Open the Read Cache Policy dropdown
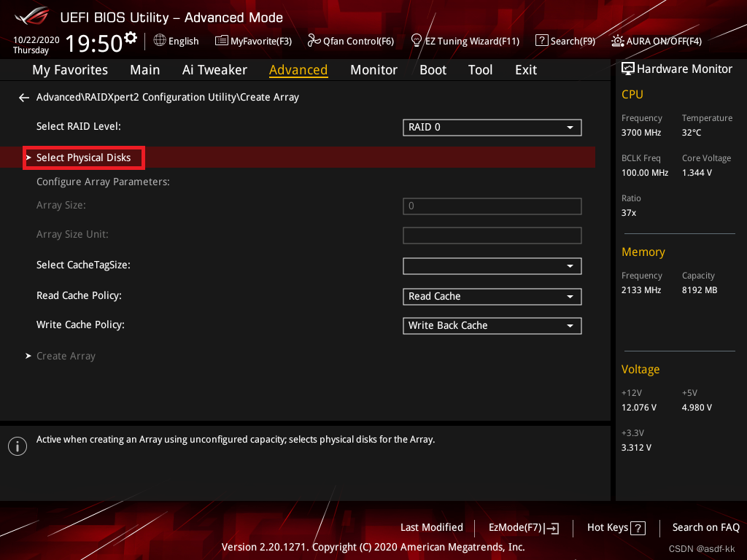 coord(492,297)
